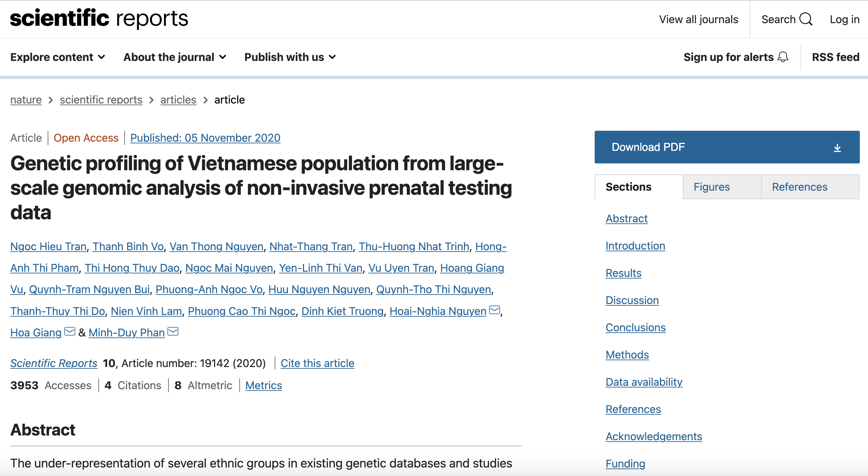This screenshot has height=476, width=868.
Task: Open the References tab
Action: (x=799, y=187)
